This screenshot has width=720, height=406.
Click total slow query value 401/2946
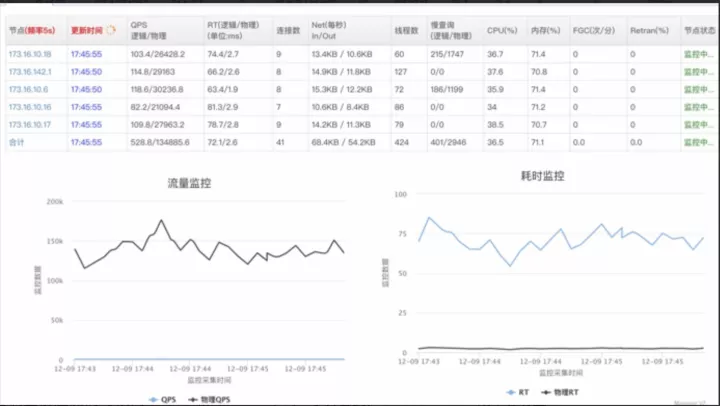[x=448, y=142]
